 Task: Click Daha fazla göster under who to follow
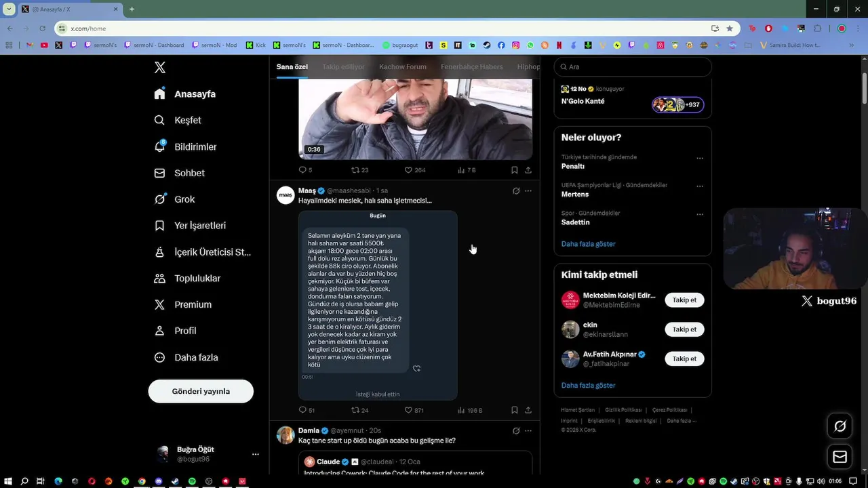588,385
